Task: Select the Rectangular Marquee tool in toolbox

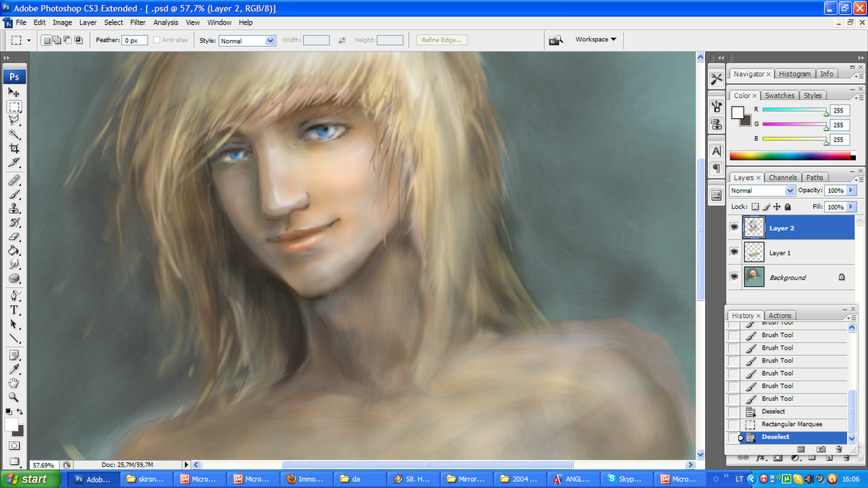Action: 14,107
